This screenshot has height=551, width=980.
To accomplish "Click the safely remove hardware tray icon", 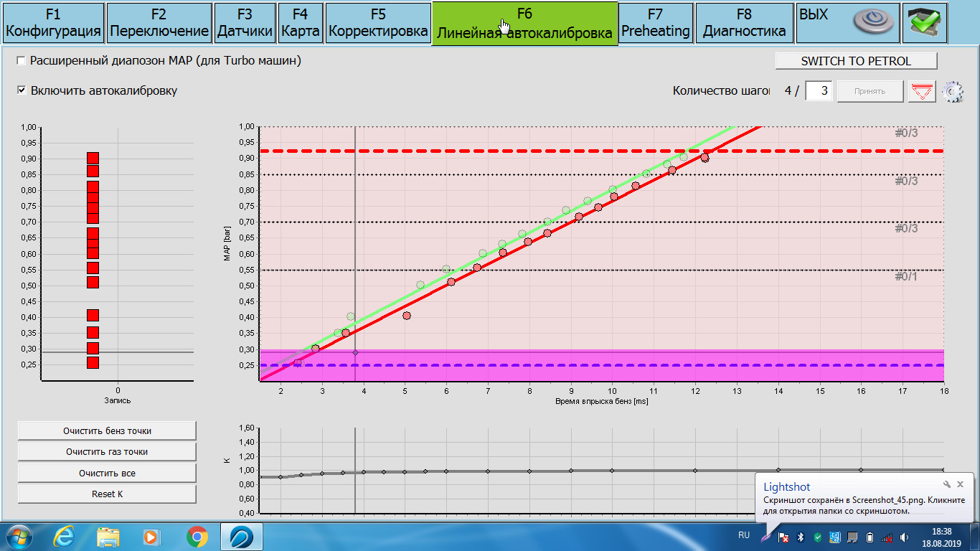I will [852, 537].
